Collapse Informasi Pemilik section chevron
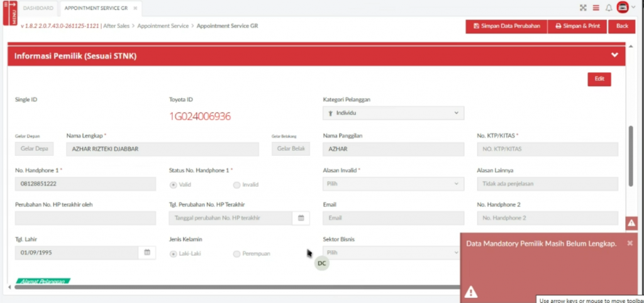Viewport: 644px width, 303px height. point(614,55)
